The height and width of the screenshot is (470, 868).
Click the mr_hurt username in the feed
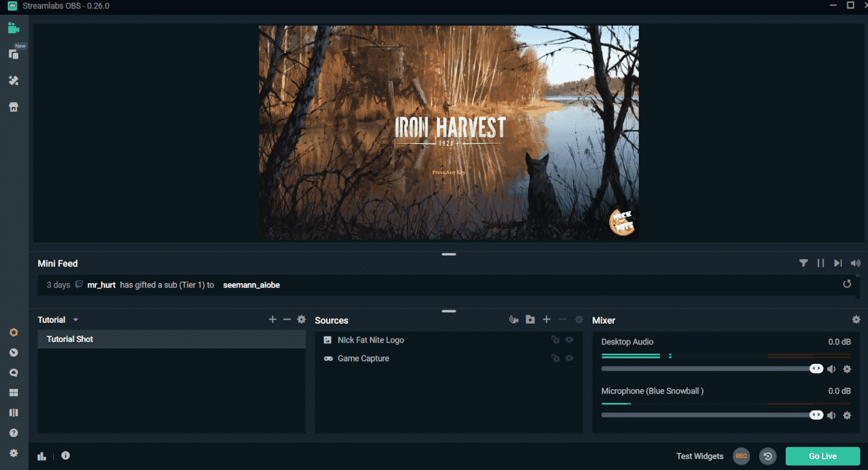point(101,285)
